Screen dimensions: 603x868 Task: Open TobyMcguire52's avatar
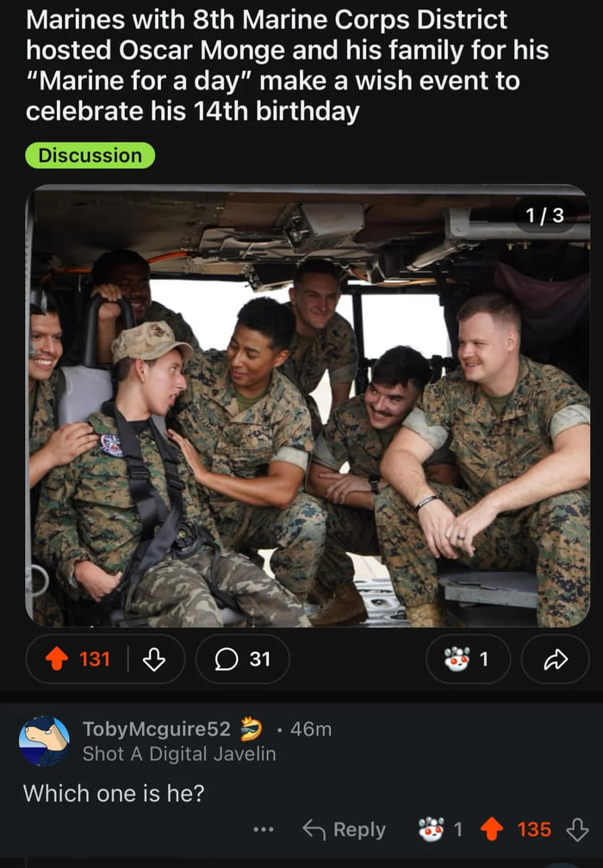[44, 741]
